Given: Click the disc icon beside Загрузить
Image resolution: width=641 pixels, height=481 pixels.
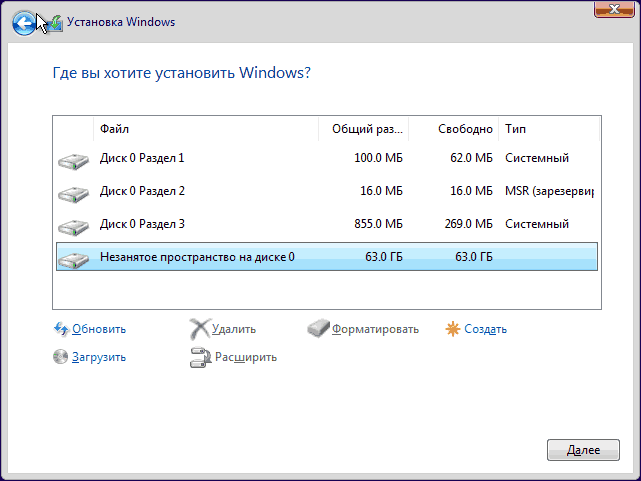Looking at the screenshot, I should 61,356.
